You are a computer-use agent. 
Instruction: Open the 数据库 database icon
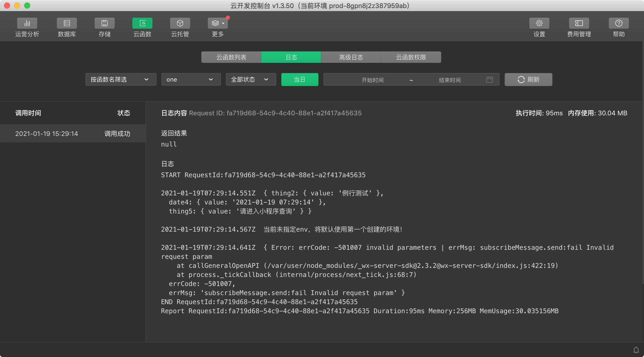pos(67,23)
